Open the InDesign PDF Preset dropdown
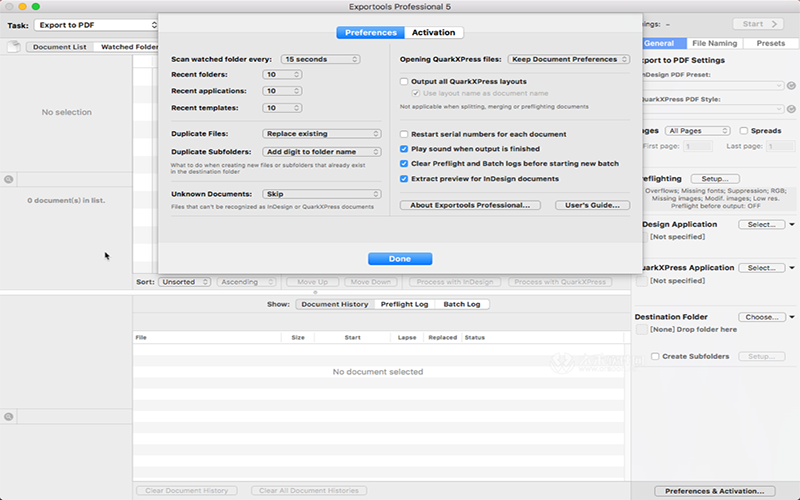The width and height of the screenshot is (800, 500). click(x=712, y=86)
